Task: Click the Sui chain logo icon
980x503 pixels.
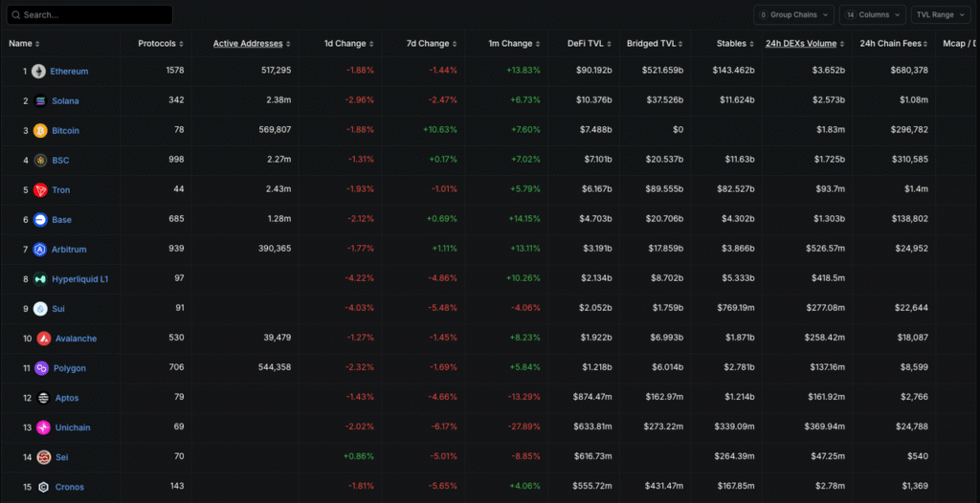Action: click(x=40, y=309)
